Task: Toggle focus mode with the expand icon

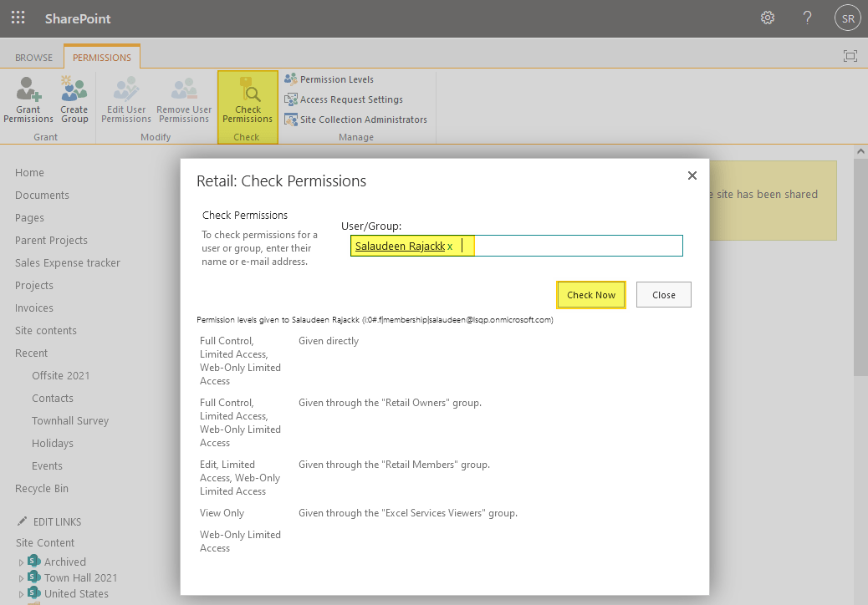Action: (x=850, y=55)
